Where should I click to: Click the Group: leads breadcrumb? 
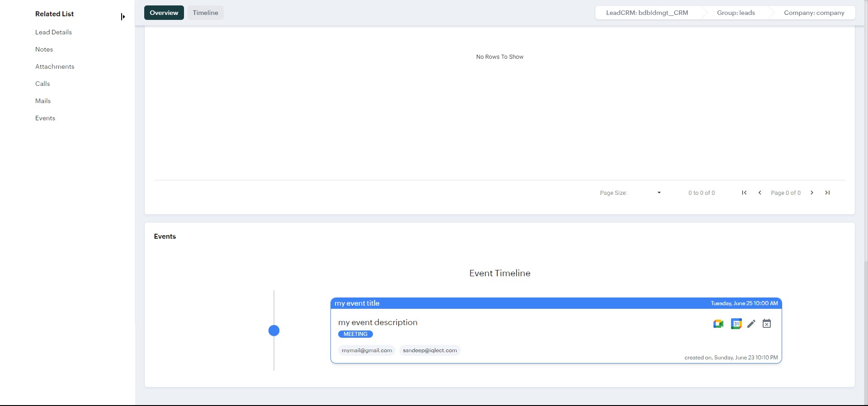coord(736,13)
